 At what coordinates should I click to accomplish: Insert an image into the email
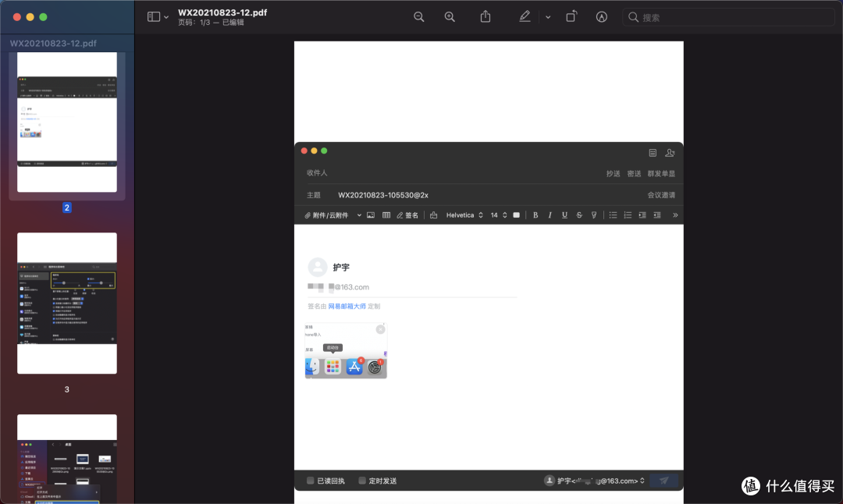pyautogui.click(x=370, y=215)
